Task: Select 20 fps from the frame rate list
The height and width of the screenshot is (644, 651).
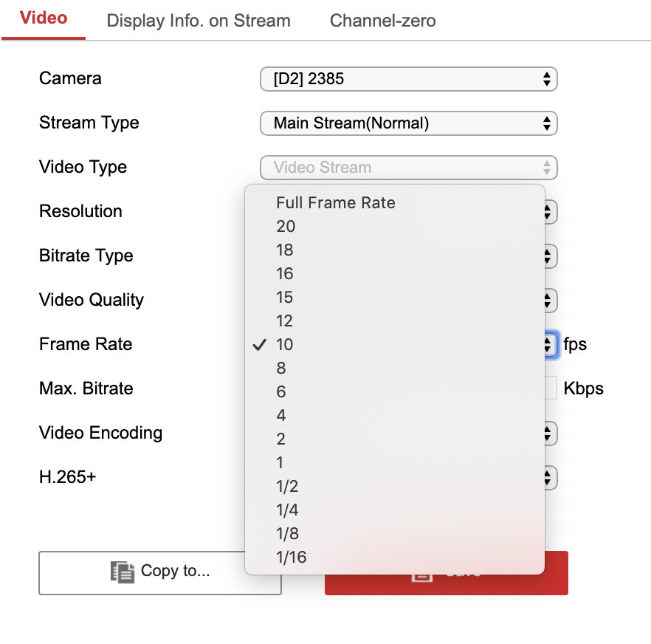Action: coord(285,227)
